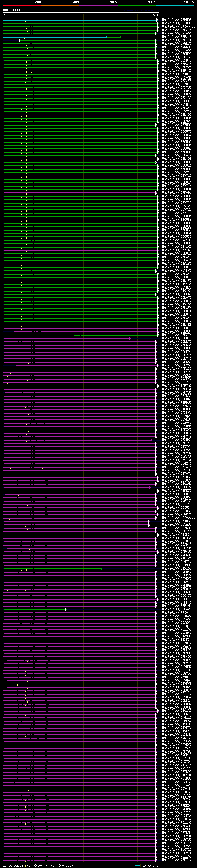Select label UniRef100_Q7XN61
Viewport: 197px width, 868px height.
pos(177,440)
